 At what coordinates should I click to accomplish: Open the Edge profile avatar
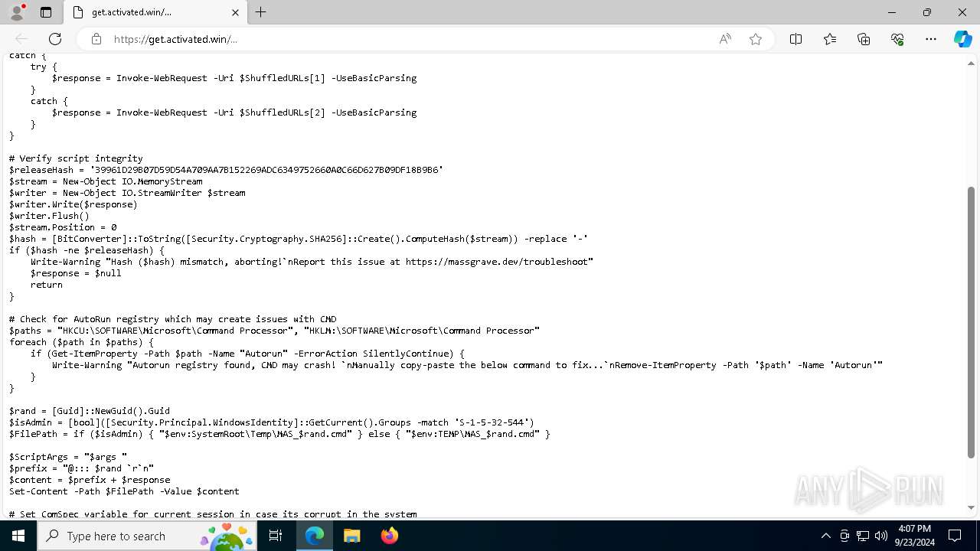(x=16, y=12)
